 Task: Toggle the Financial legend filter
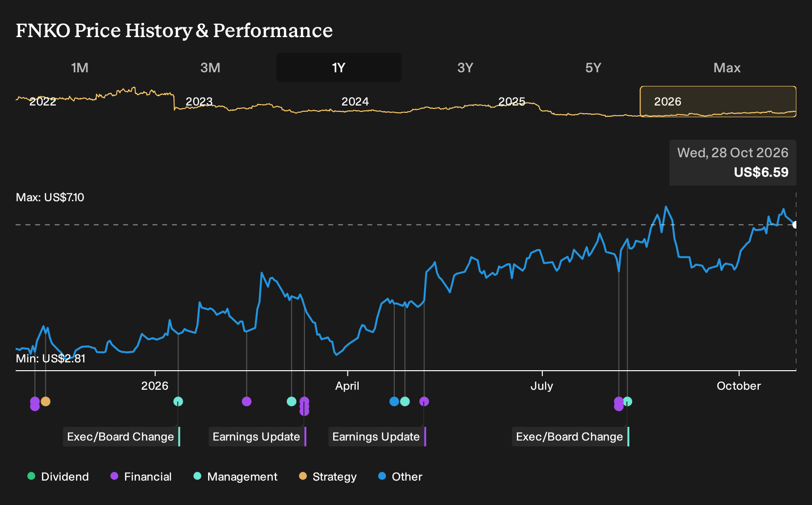tap(141, 477)
